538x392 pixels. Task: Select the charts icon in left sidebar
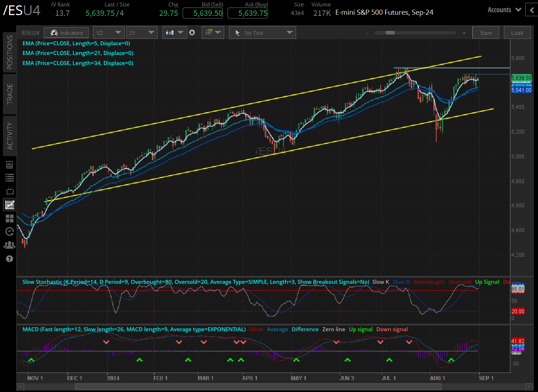click(10, 204)
